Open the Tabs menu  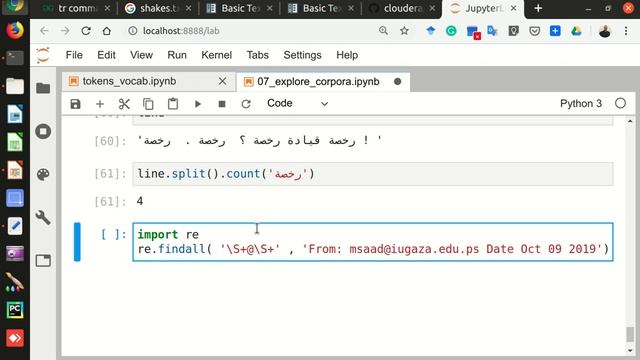click(258, 55)
